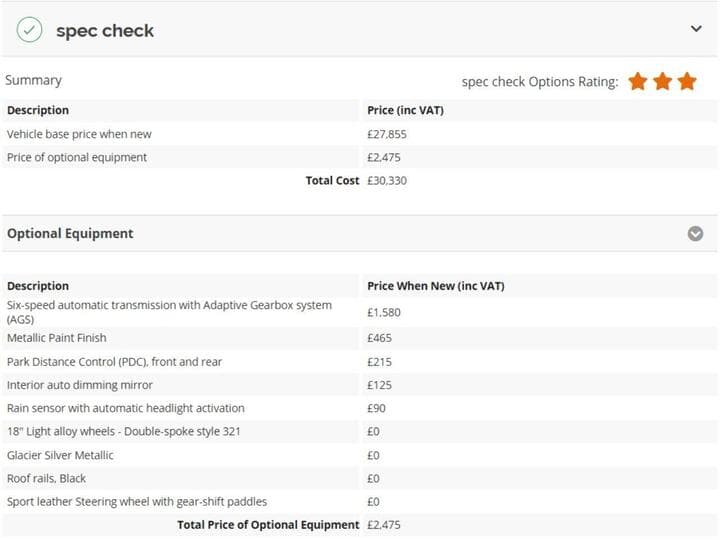The image size is (720, 540).
Task: Click the second orange rating star
Action: [663, 82]
